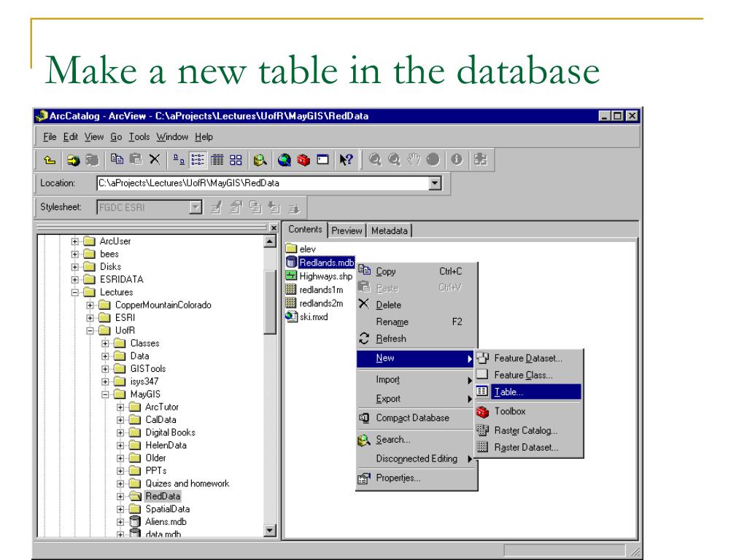Screen dimensions: 747x560
Task: Choose Table... from the New submenu
Action: click(529, 392)
